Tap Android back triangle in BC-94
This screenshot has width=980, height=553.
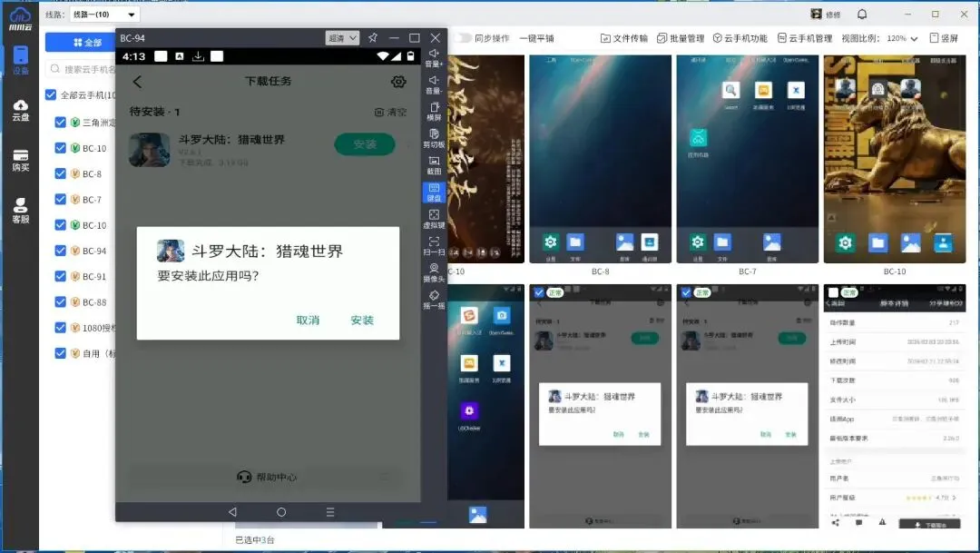pyautogui.click(x=232, y=512)
